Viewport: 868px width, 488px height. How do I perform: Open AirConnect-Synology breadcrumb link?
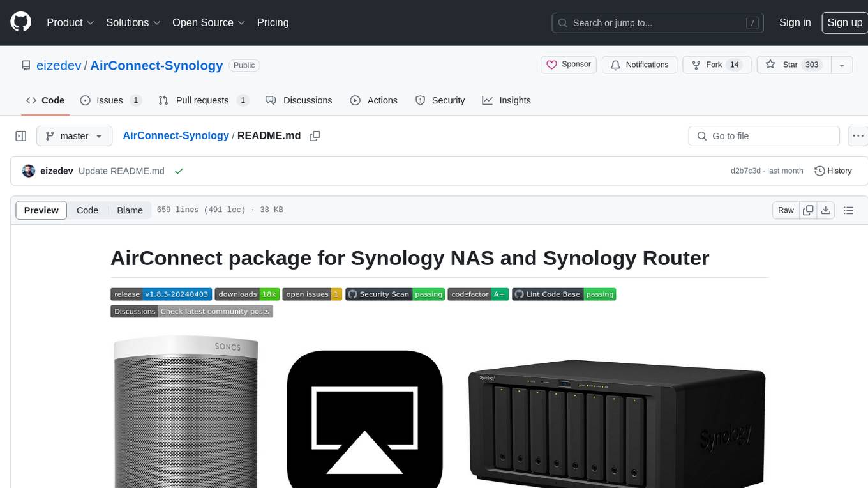176,135
